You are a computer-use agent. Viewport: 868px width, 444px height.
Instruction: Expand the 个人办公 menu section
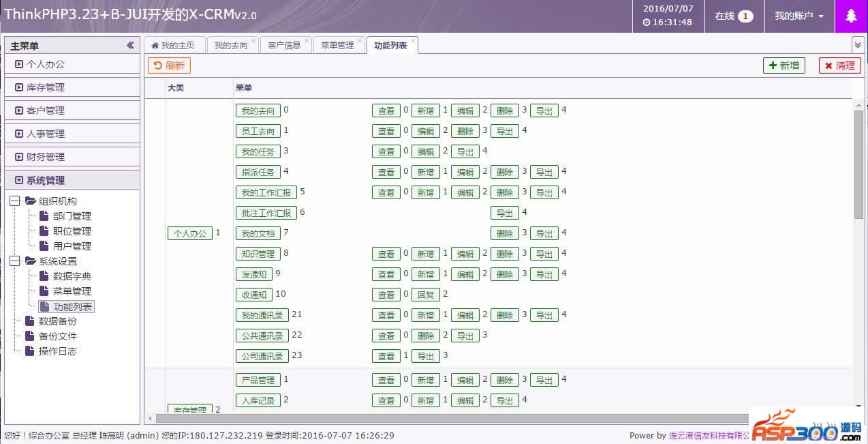tap(72, 64)
